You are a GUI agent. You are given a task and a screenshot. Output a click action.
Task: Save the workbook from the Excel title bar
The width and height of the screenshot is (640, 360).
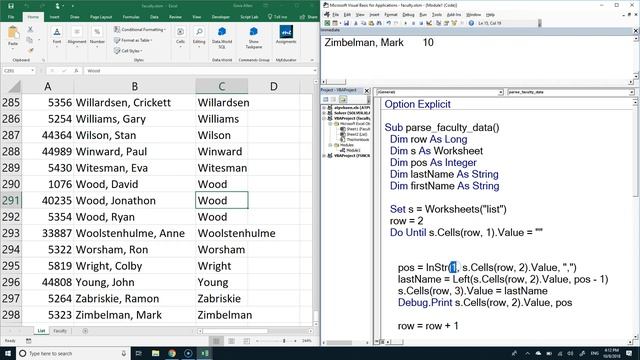[11, 6]
